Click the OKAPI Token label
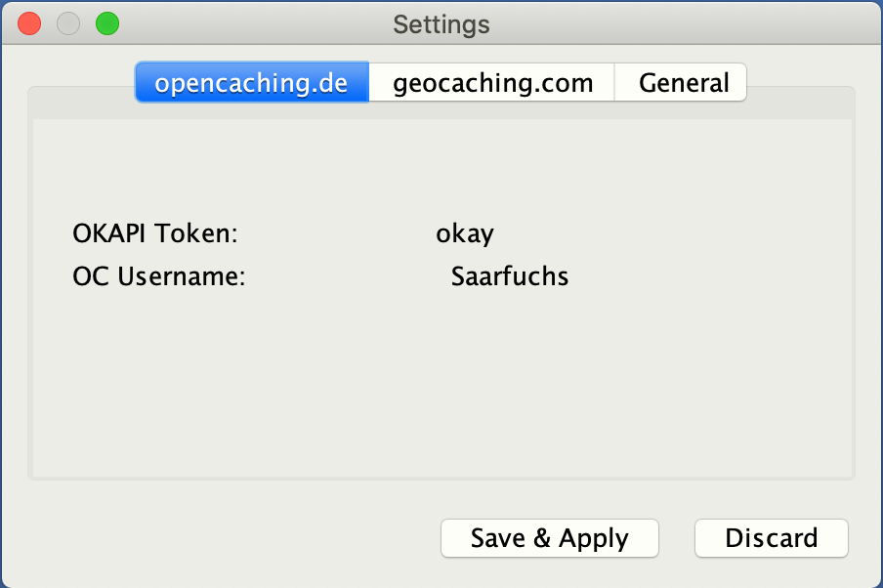 155,233
